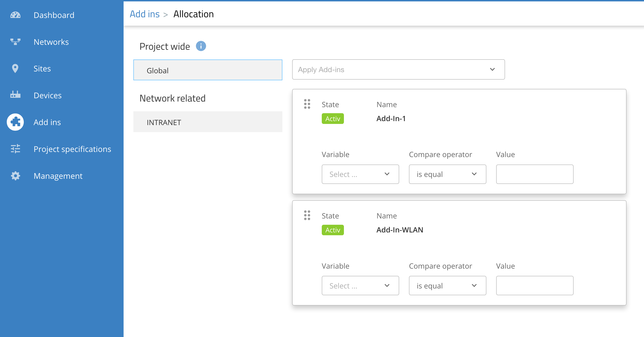This screenshot has height=337, width=644.
Task: Toggle the Activ state badge of Add-In-1
Action: coord(332,119)
